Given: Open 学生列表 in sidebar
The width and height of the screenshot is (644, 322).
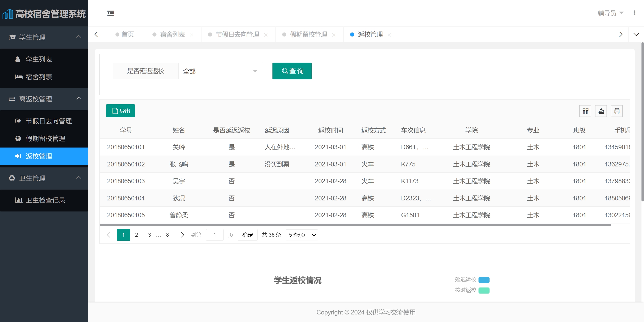Looking at the screenshot, I should pos(44,59).
